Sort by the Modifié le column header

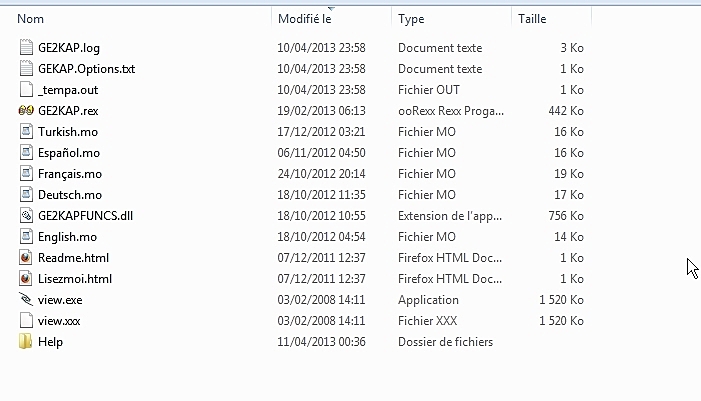pyautogui.click(x=304, y=19)
